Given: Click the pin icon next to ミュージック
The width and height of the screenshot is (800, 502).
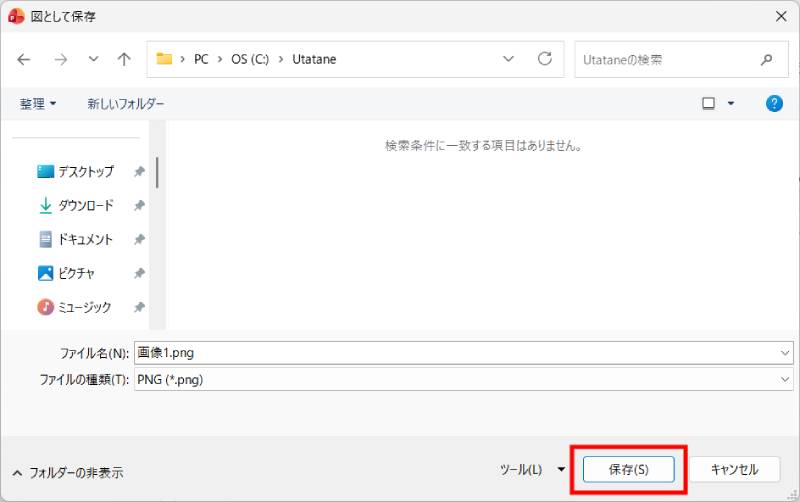Looking at the screenshot, I should 139,307.
